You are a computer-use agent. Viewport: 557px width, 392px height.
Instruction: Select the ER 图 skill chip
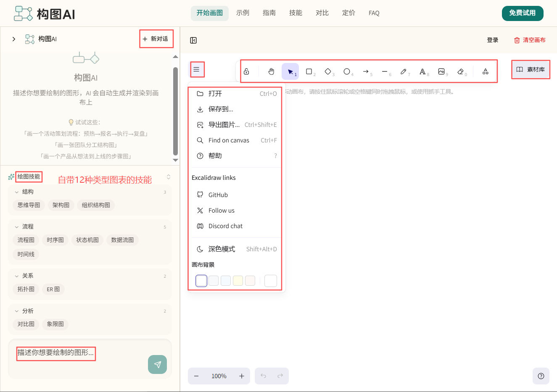tap(53, 289)
